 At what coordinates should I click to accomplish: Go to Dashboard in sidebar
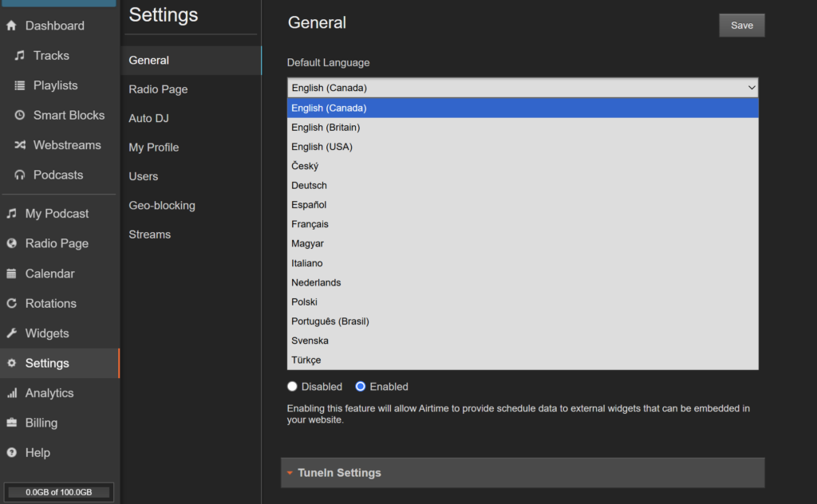point(55,26)
